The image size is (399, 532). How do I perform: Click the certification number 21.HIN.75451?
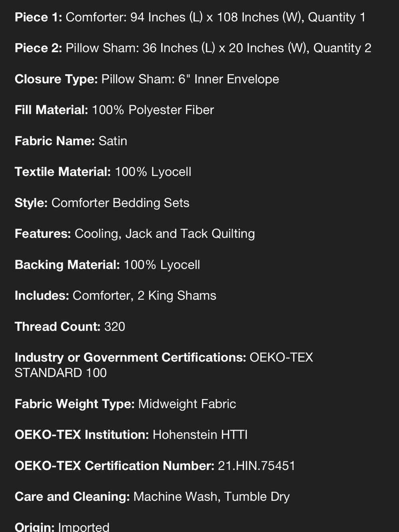coord(257,466)
